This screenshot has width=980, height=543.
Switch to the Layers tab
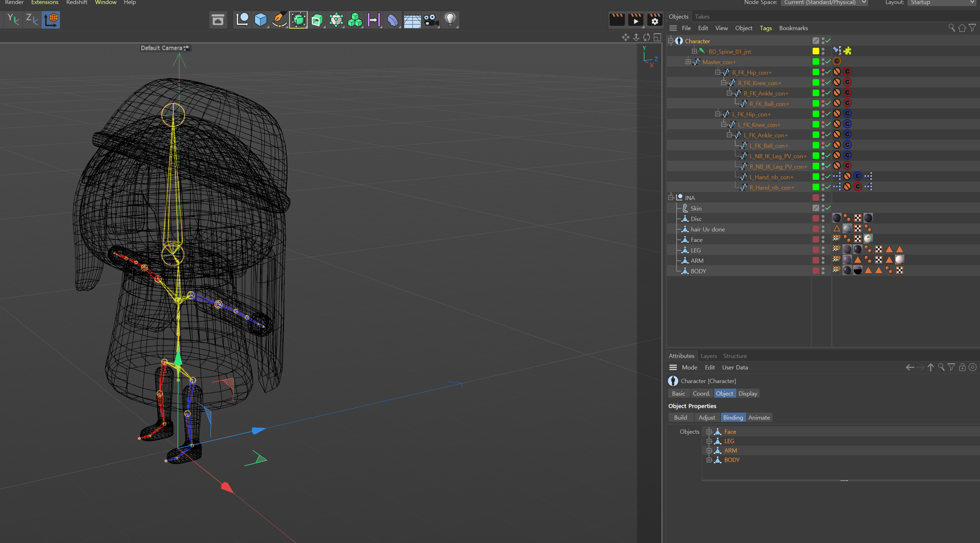(x=709, y=356)
